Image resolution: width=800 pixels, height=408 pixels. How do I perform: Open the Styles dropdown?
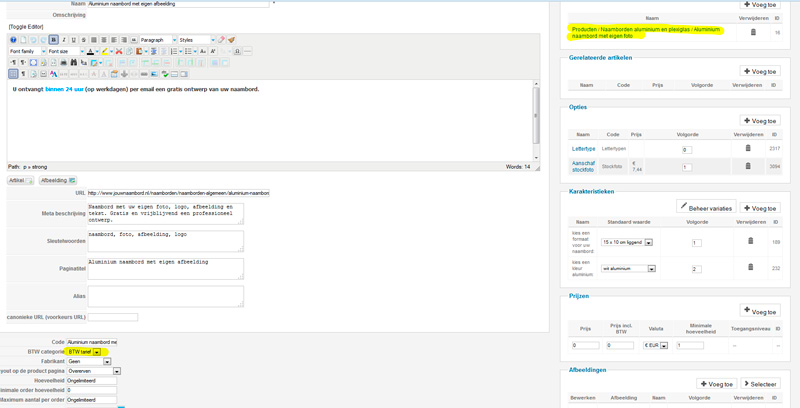197,40
